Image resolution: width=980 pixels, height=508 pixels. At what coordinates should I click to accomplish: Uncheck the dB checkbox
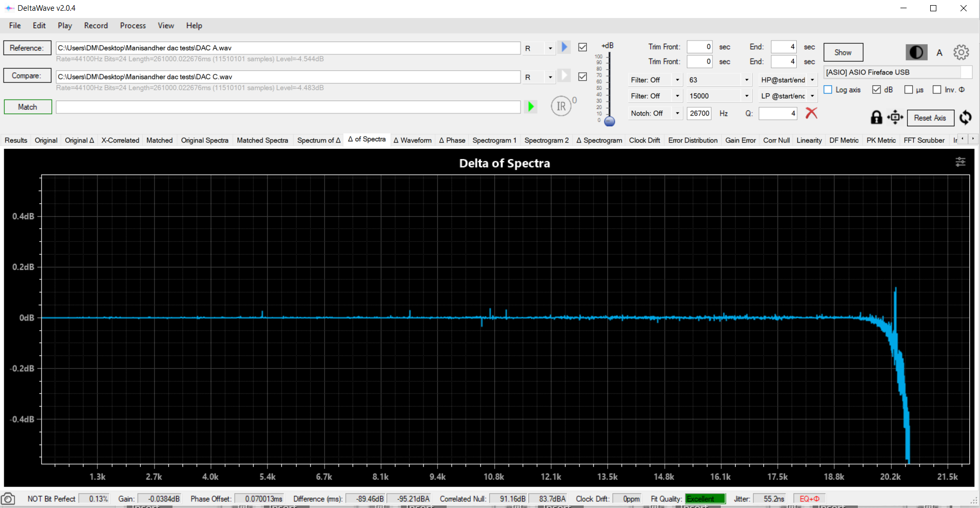coord(877,90)
